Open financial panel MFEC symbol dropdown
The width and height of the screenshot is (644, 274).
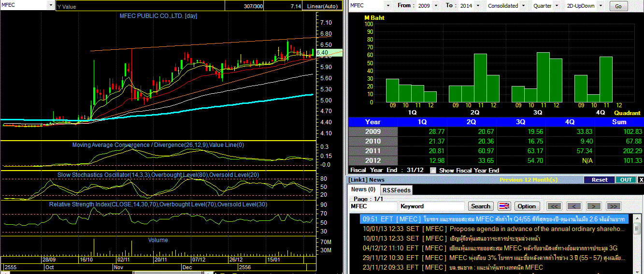coord(388,5)
